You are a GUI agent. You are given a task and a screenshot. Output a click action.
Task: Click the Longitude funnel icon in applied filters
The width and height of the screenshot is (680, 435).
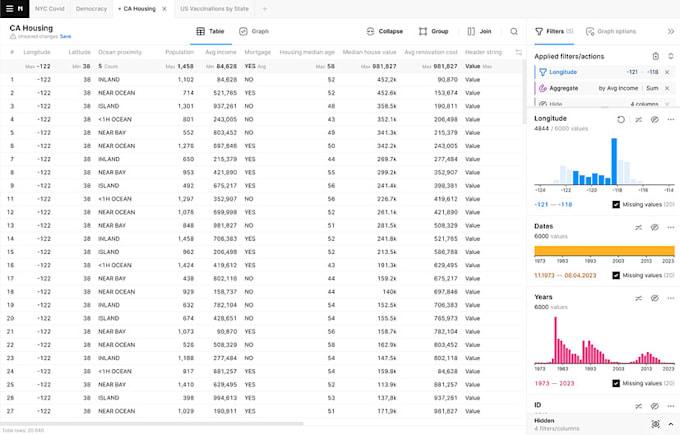(x=543, y=72)
